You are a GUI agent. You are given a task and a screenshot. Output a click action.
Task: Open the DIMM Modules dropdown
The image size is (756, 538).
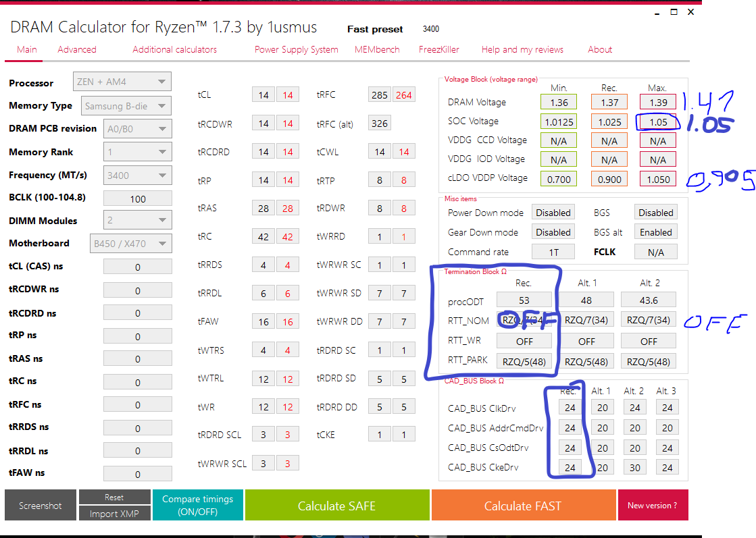(x=137, y=220)
